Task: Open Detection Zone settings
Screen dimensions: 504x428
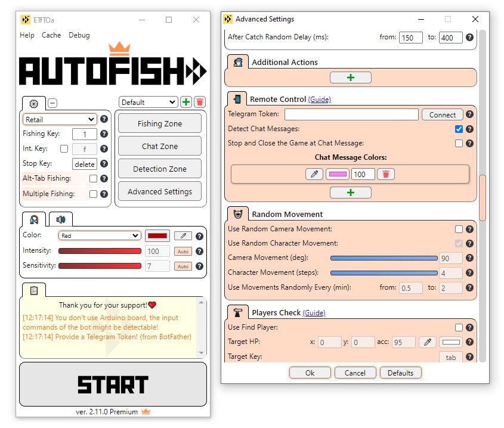Action: point(160,169)
